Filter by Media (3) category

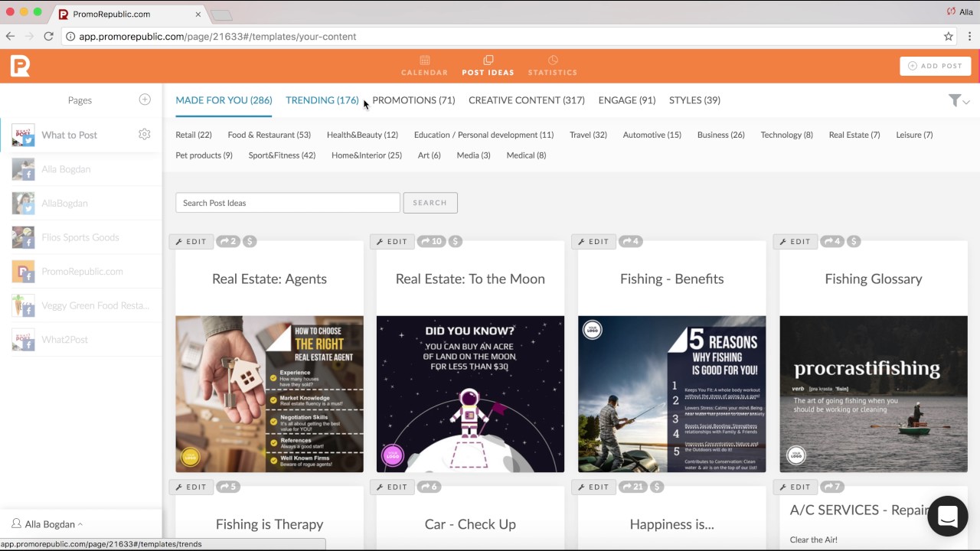pyautogui.click(x=473, y=155)
